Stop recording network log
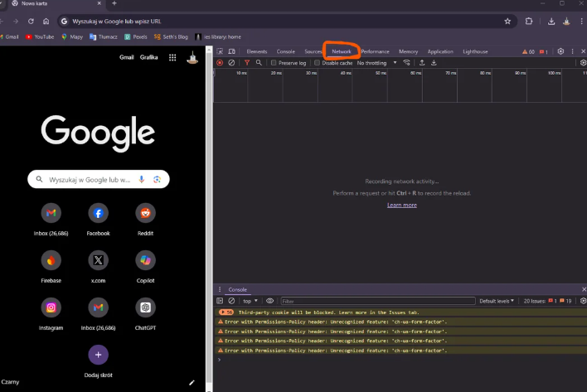 point(220,62)
